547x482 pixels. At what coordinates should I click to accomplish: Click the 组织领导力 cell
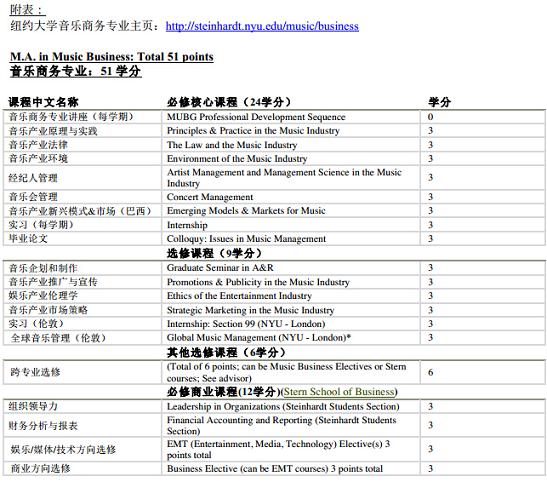pyautogui.click(x=82, y=406)
